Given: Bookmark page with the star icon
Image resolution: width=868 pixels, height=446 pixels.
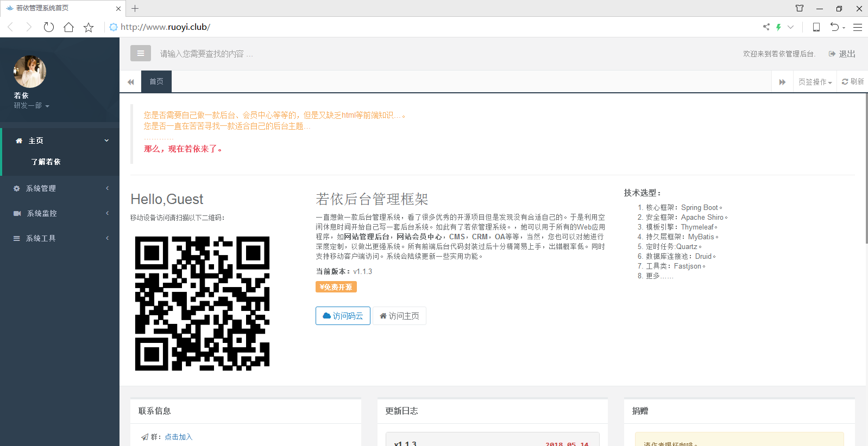Looking at the screenshot, I should 89,27.
